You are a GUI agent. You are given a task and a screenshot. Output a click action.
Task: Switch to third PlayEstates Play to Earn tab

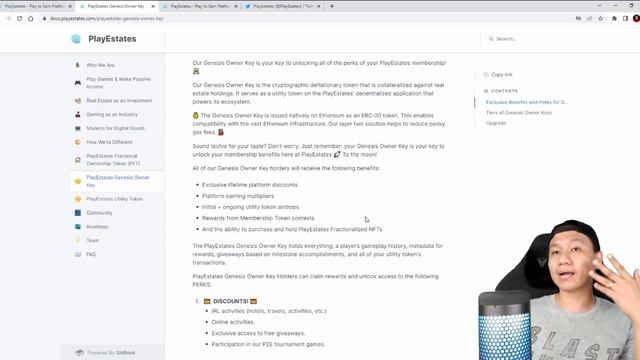(199, 7)
